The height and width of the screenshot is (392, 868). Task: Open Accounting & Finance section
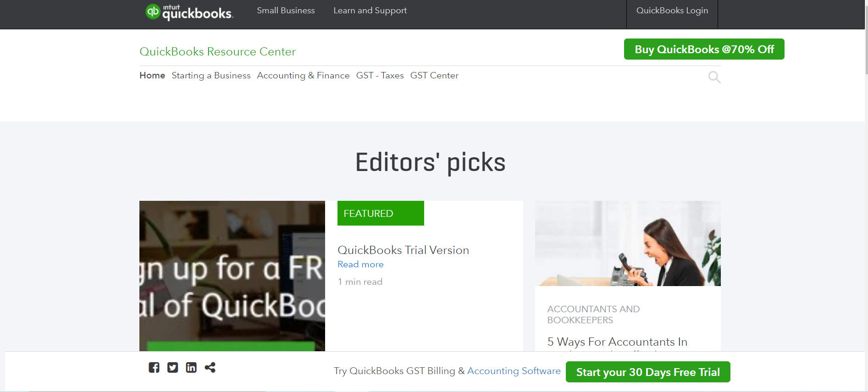pos(303,75)
